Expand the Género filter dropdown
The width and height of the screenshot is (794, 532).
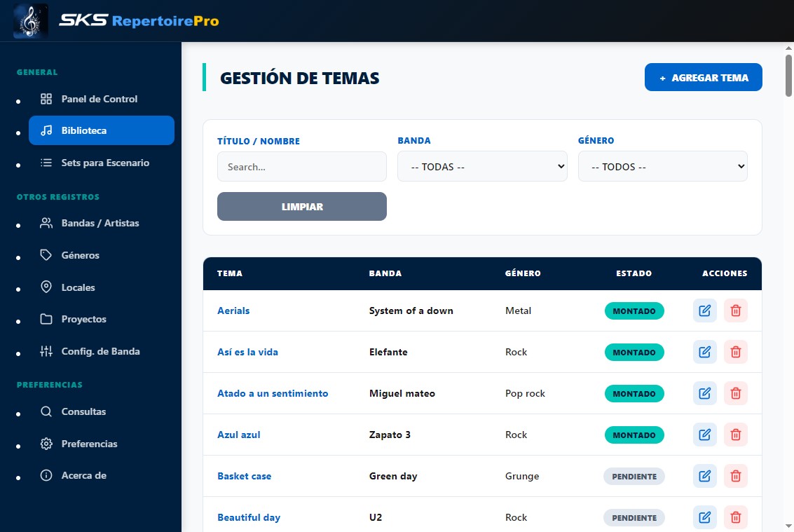point(662,167)
